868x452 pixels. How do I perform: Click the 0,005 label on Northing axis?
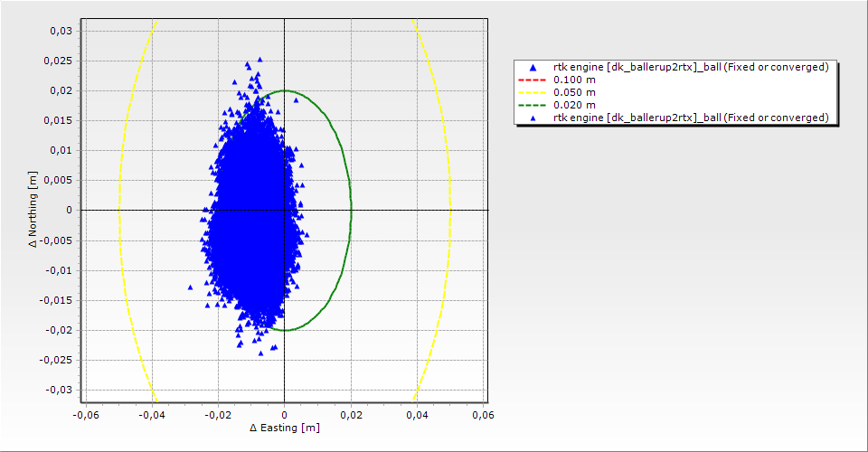[x=58, y=181]
